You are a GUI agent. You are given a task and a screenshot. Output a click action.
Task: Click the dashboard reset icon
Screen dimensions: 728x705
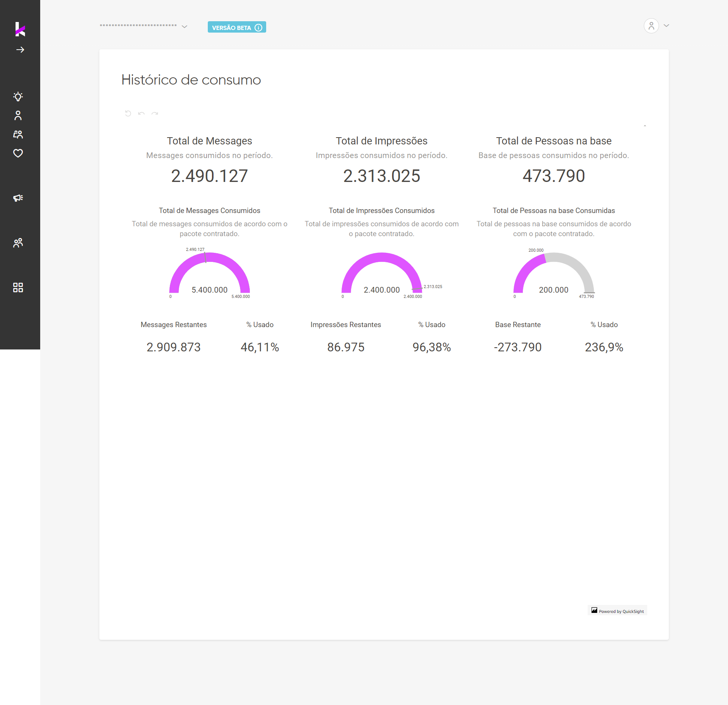tap(128, 113)
